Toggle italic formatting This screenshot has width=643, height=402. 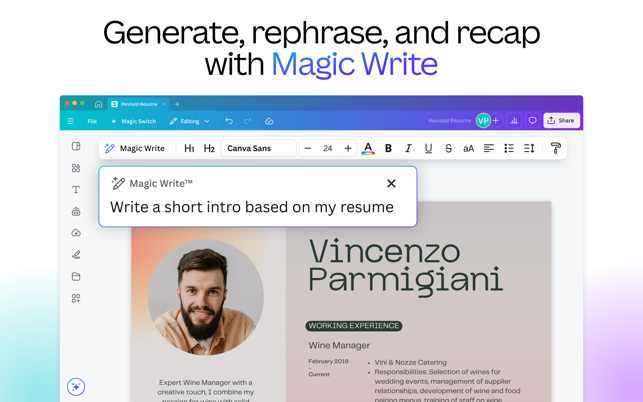408,148
